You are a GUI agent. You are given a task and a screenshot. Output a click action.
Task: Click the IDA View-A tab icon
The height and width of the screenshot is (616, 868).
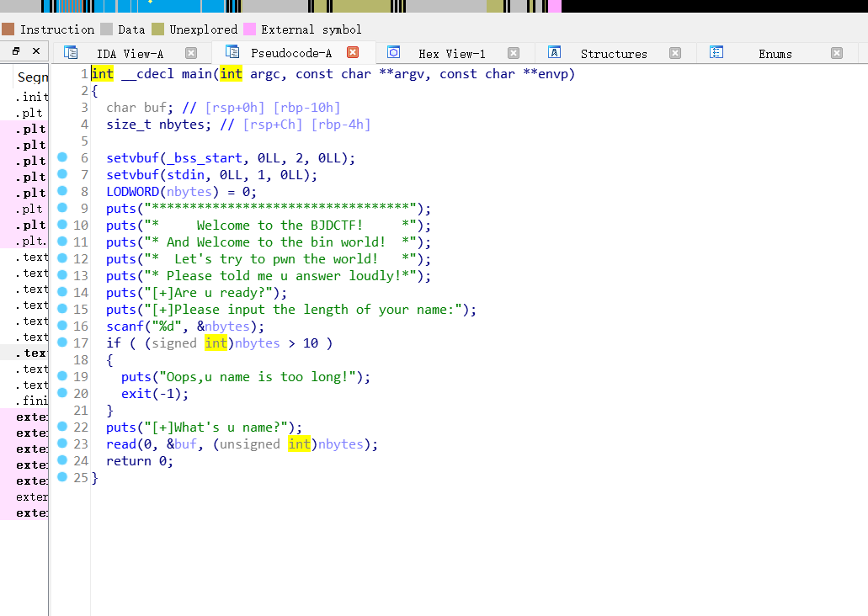71,52
